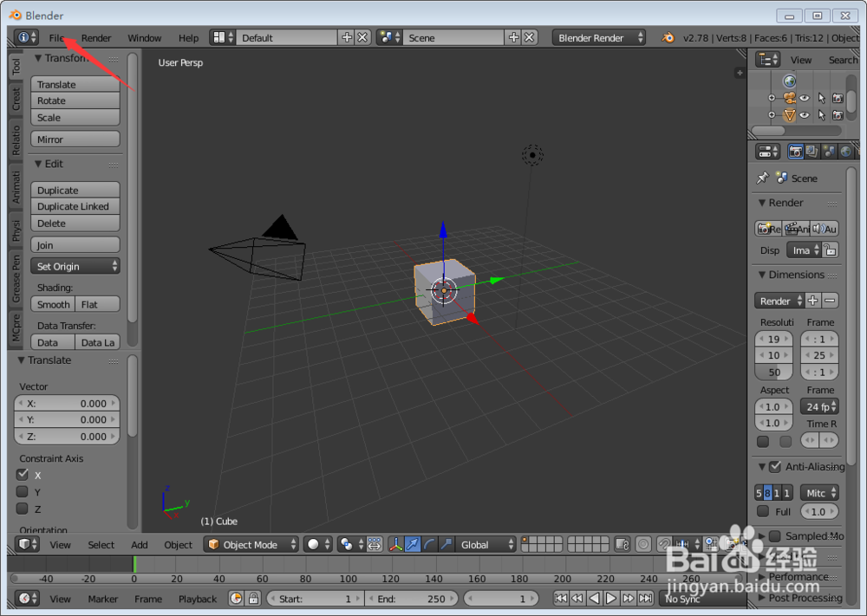
Task: Enable the Full sample checkbox
Action: tap(763, 511)
